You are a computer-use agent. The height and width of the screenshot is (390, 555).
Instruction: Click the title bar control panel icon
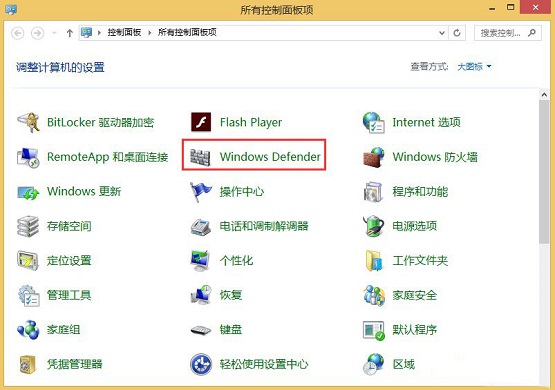click(x=11, y=9)
